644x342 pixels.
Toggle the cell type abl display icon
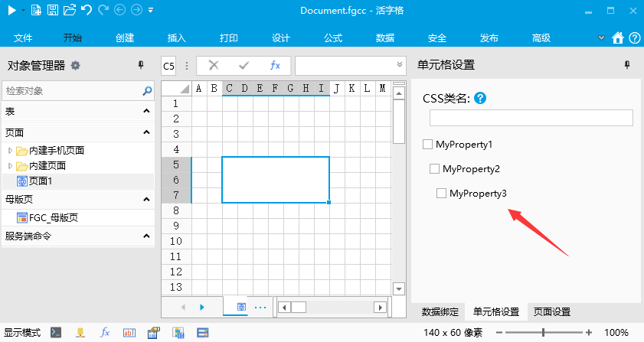pyautogui.click(x=129, y=333)
